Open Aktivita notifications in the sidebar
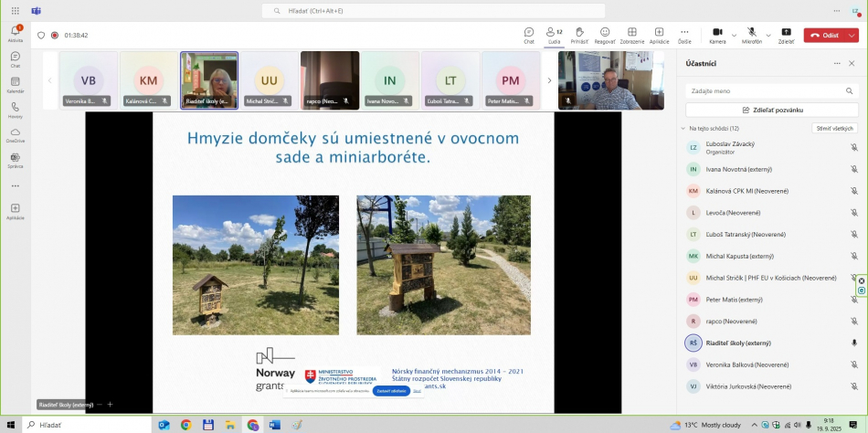 pyautogui.click(x=16, y=34)
